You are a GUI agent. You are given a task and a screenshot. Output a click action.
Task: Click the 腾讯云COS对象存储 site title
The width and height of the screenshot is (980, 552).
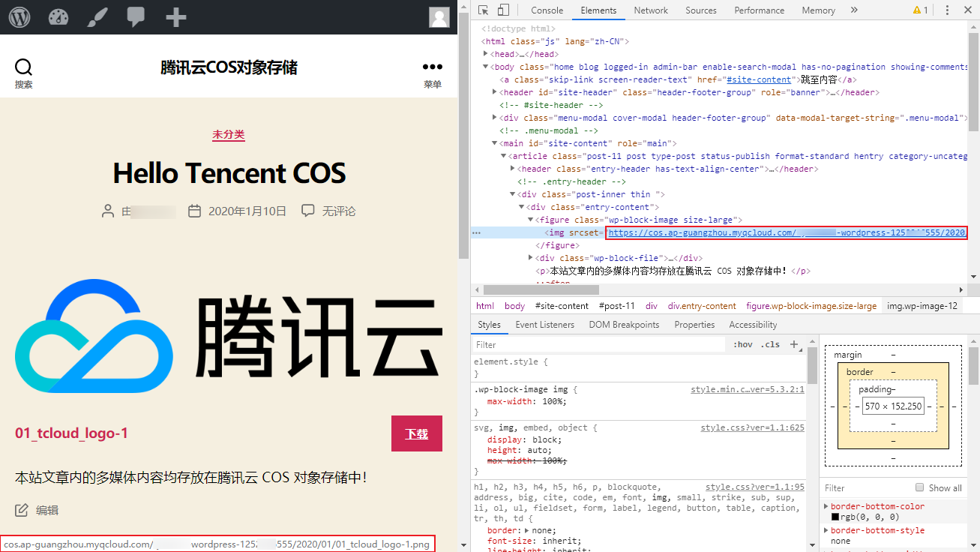coord(229,67)
